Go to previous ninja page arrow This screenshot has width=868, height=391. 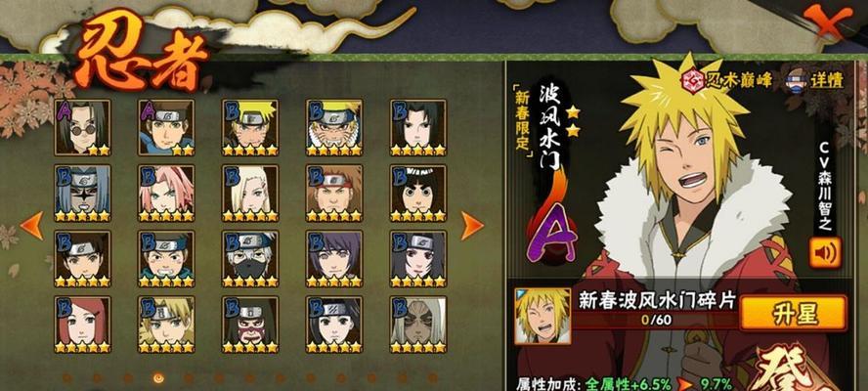tap(31, 226)
